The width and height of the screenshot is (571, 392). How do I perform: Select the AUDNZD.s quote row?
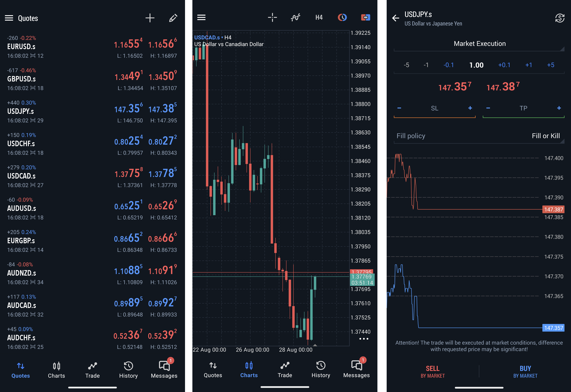click(92, 273)
